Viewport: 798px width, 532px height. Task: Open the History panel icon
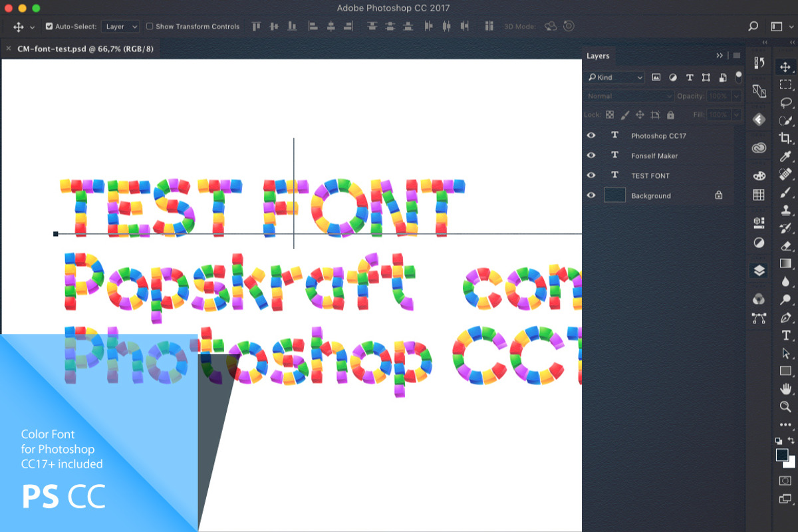pyautogui.click(x=759, y=63)
